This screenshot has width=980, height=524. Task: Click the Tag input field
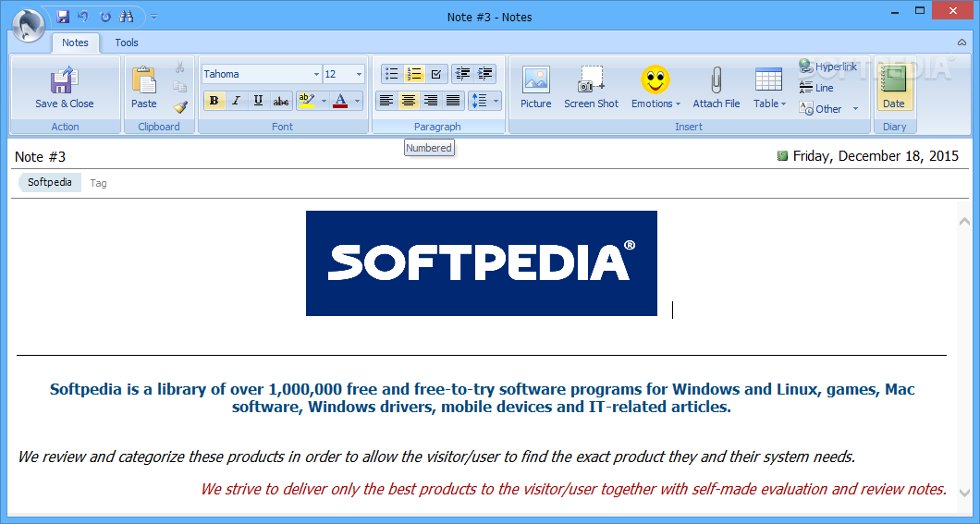[98, 183]
